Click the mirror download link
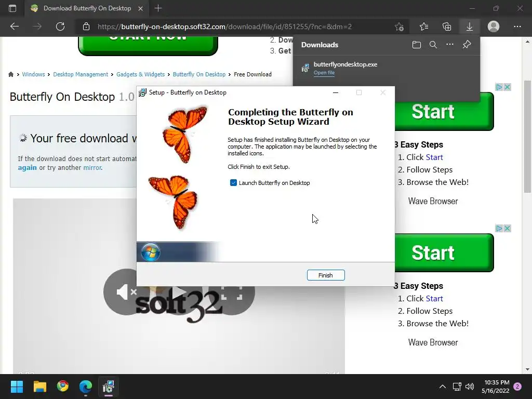The height and width of the screenshot is (399, 532). pyautogui.click(x=92, y=168)
